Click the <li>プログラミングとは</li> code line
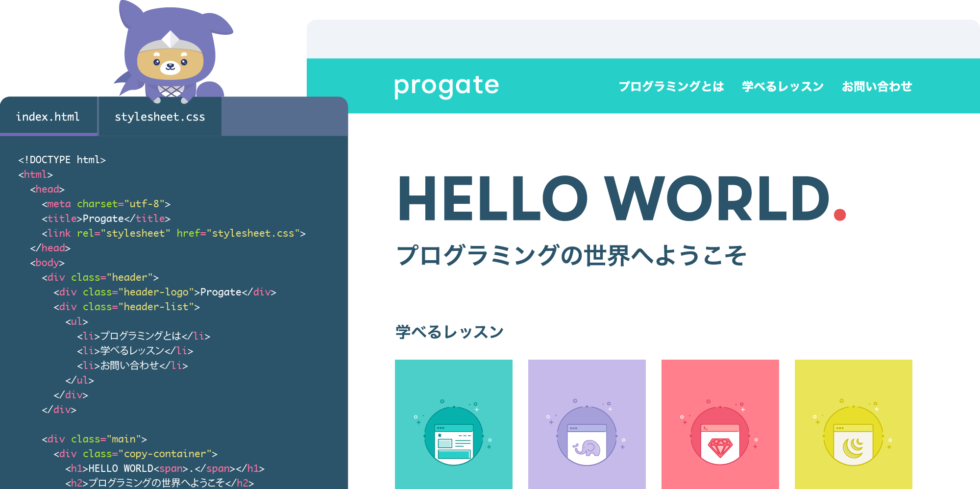Screen dimensions: 980x489 [143, 336]
